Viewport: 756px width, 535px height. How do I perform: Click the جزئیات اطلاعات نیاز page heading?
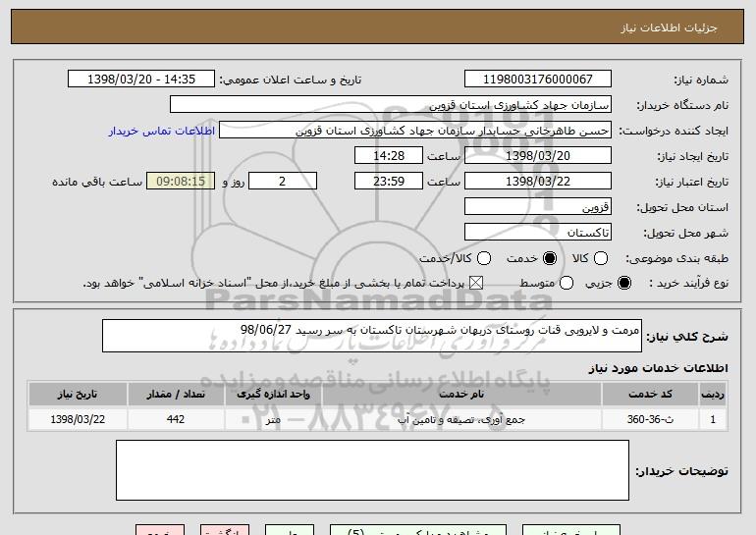click(x=669, y=27)
